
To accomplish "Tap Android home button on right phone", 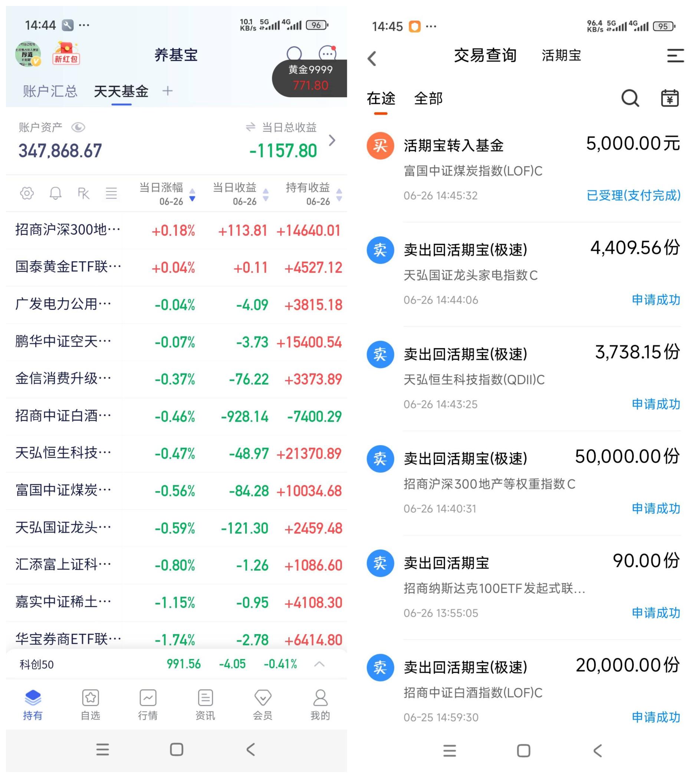I will pos(523,750).
